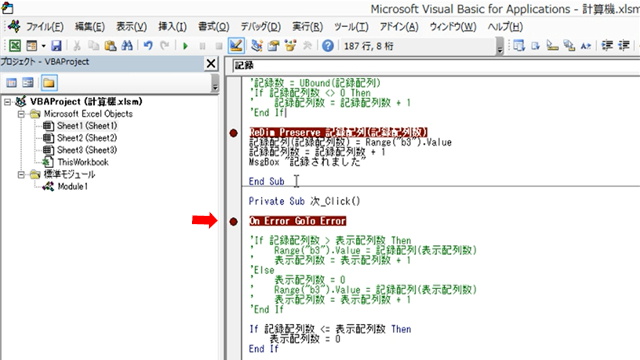Open the Properties Window toolbar icon
The image size is (640, 360).
coord(273,46)
